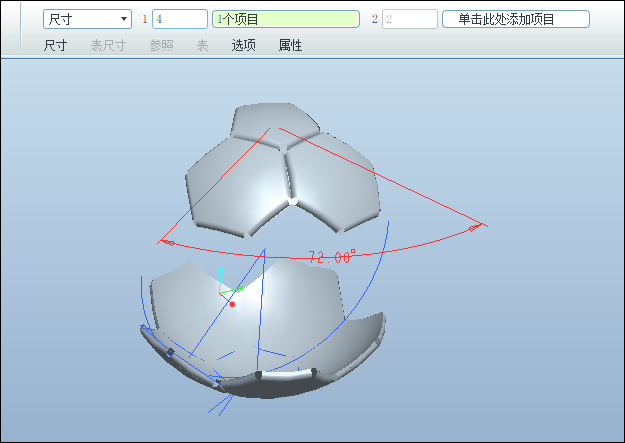Image resolution: width=625 pixels, height=443 pixels.
Task: Open the 参照 tab
Action: [161, 45]
